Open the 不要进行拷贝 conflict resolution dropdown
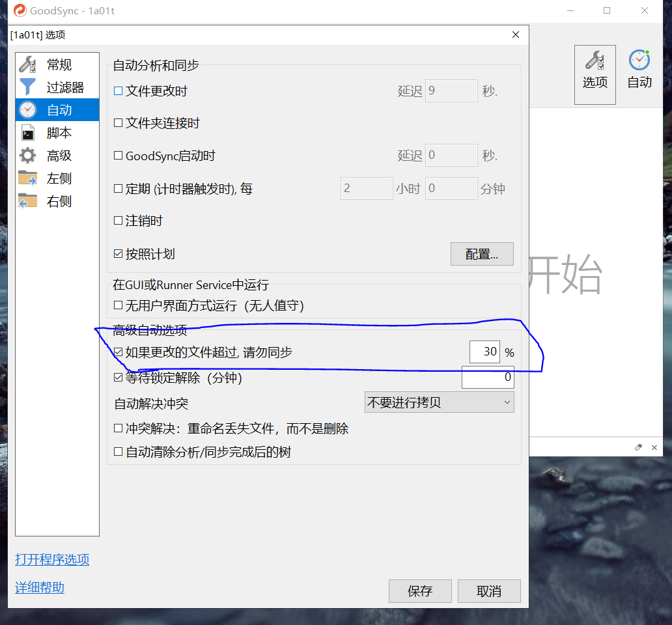The height and width of the screenshot is (625, 672). coord(439,402)
